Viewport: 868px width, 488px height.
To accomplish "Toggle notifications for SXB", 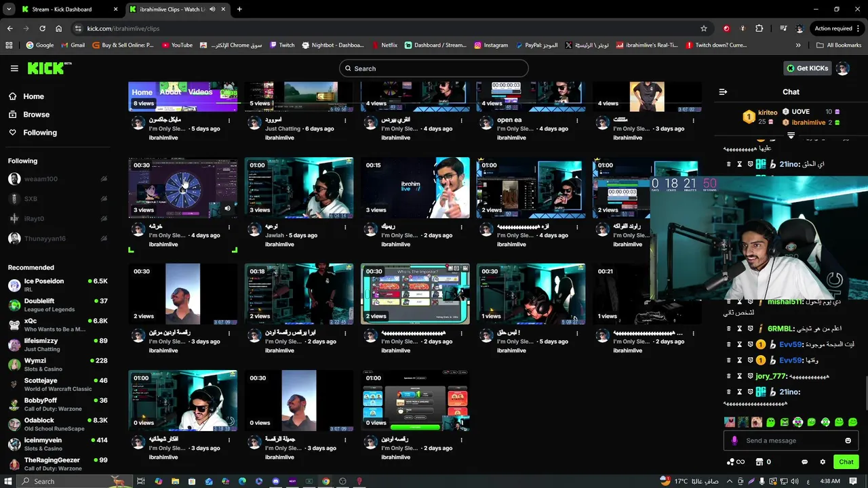I will coord(104,199).
